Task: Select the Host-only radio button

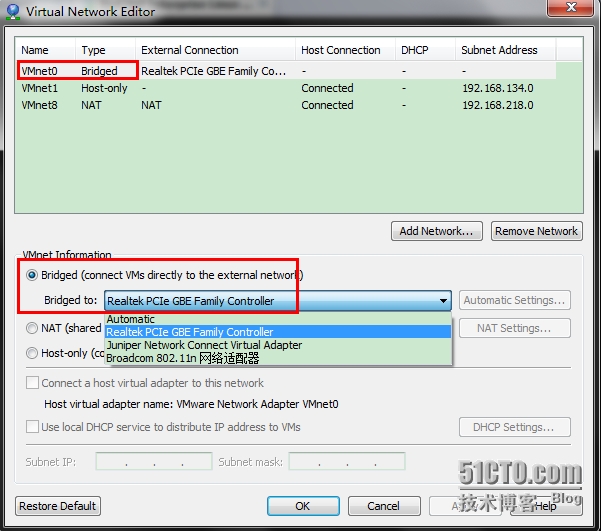Action: click(32, 353)
